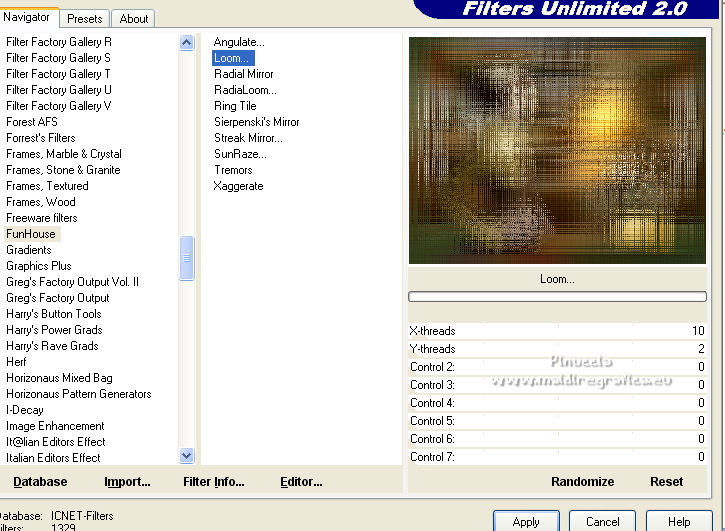Select the Gradients category
The width and height of the screenshot is (725, 531).
[x=29, y=250]
